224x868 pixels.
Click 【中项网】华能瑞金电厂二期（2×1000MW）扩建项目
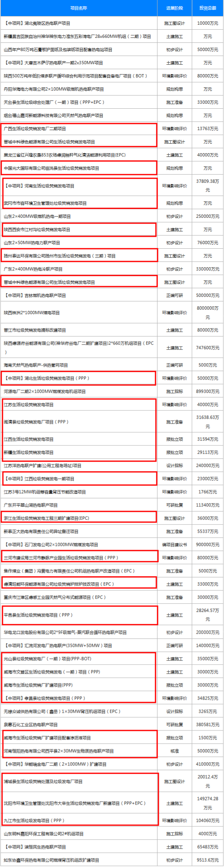tap(55, 764)
